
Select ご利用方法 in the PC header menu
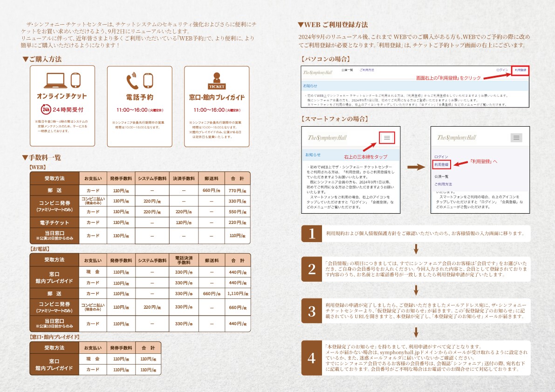[x=367, y=70]
